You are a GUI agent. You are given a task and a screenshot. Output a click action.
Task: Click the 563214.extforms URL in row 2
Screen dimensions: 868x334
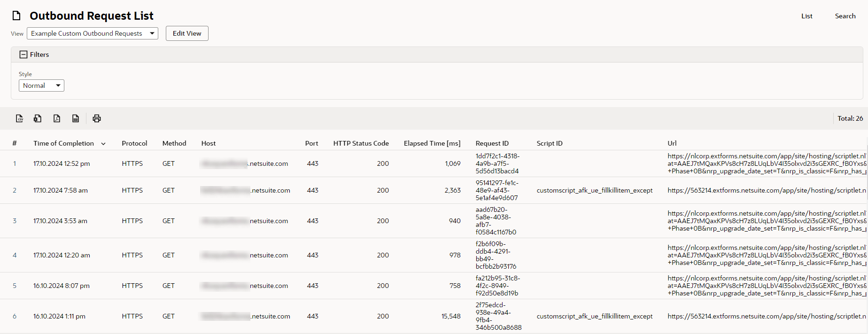[767, 190]
